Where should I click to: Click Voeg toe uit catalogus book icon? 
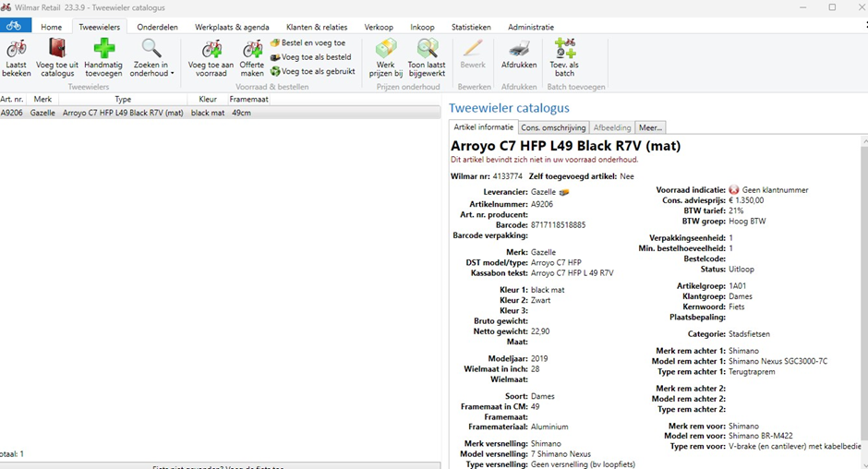(57, 49)
